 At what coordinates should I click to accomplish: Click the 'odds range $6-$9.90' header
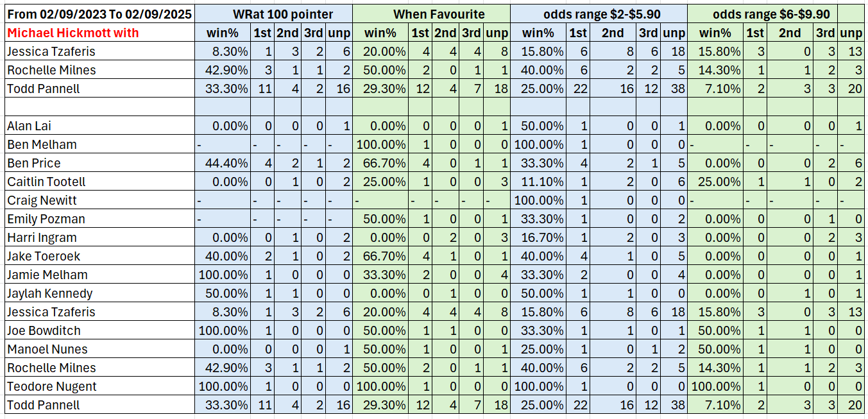click(x=763, y=14)
